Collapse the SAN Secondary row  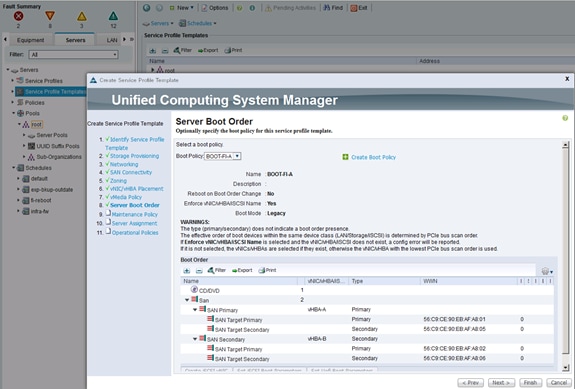[195, 339]
